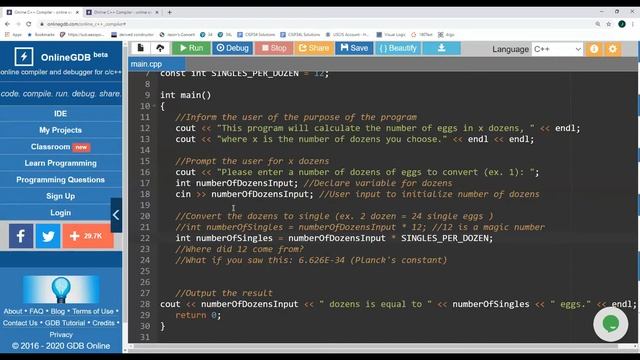Click the 'int main()' text on line 9
This screenshot has width=640, height=360.
point(186,95)
